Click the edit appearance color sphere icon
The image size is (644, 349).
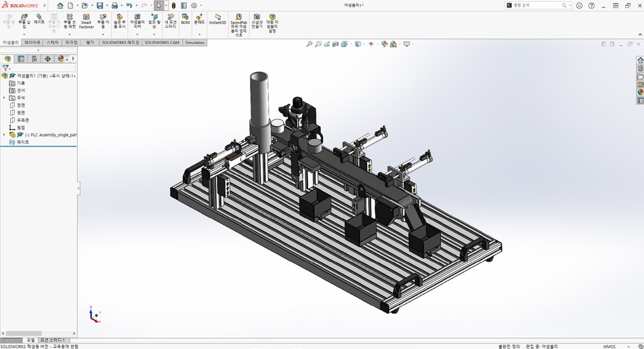coord(384,44)
